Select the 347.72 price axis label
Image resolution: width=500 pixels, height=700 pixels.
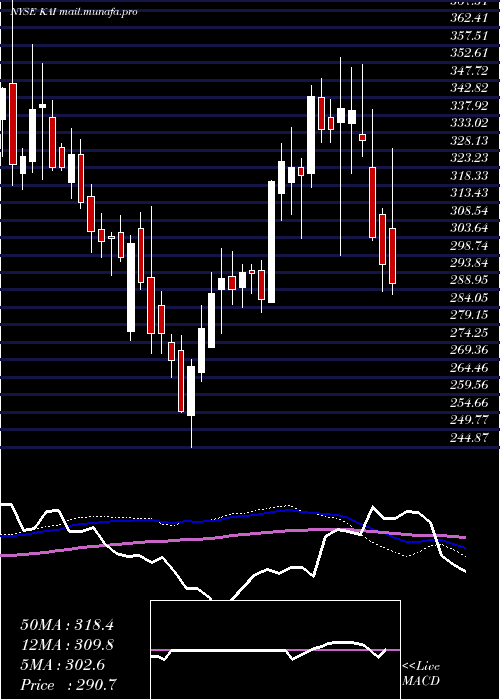[x=469, y=71]
